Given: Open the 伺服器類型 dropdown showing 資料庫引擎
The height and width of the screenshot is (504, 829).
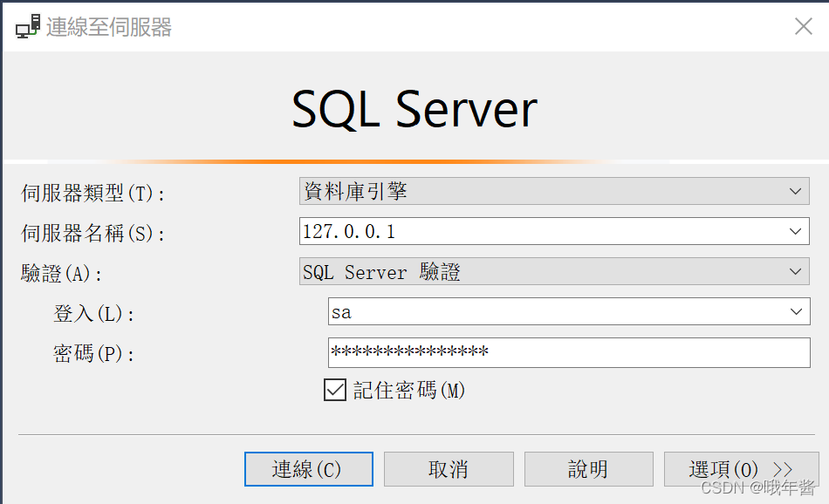Looking at the screenshot, I should [x=554, y=191].
